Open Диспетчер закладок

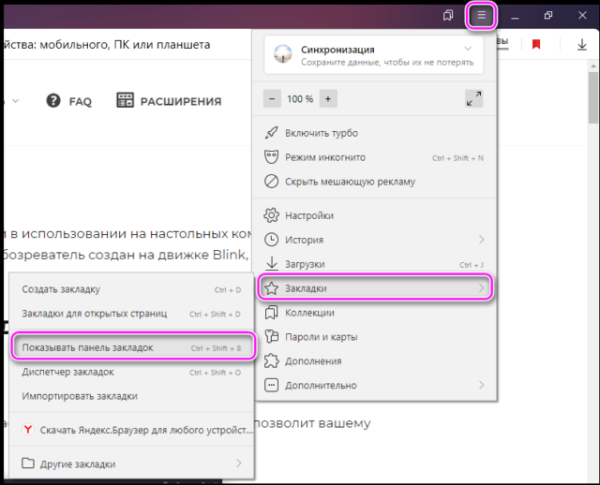pyautogui.click(x=132, y=372)
